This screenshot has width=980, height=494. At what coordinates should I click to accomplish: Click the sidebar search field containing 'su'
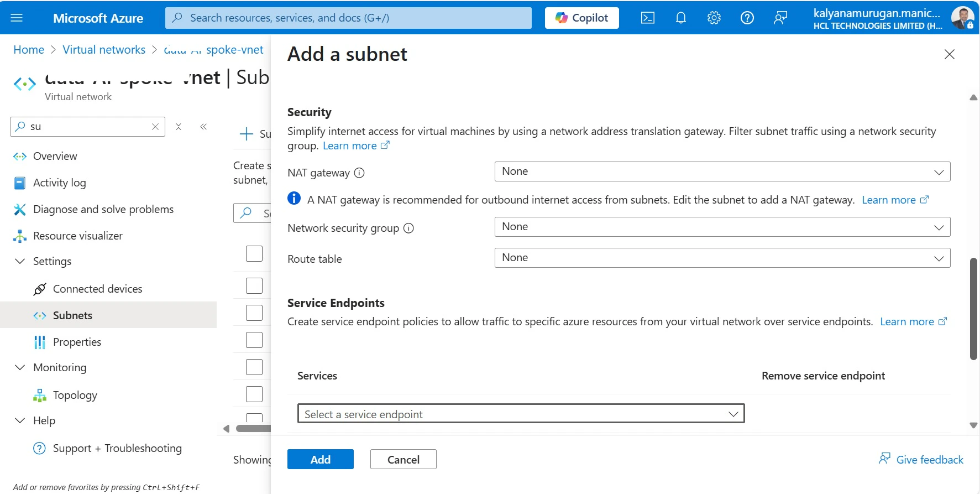tap(87, 127)
